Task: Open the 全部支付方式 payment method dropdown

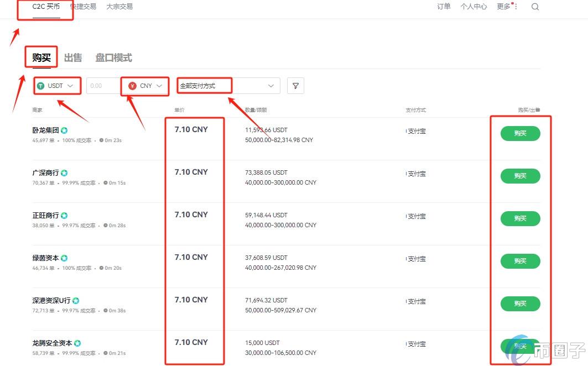Action: pos(227,86)
